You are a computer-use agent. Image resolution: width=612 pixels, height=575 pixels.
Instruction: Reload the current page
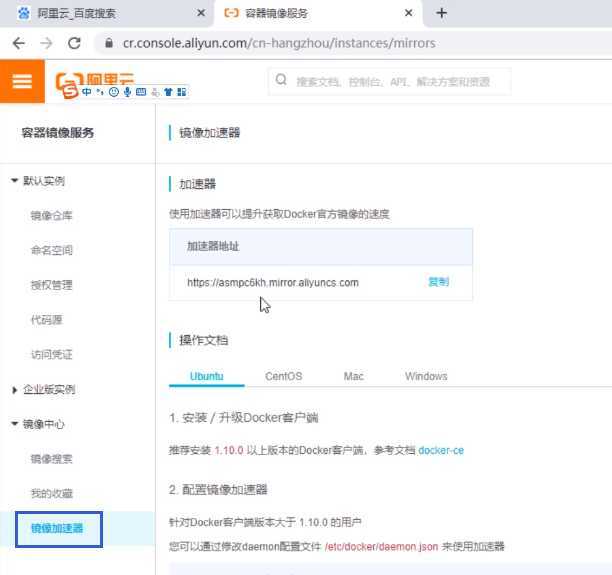tap(74, 43)
